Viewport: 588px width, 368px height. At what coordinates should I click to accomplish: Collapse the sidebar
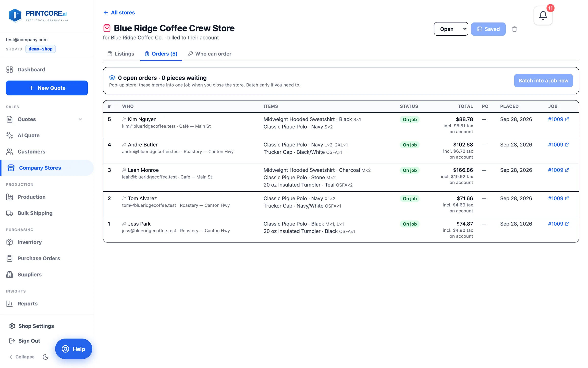click(x=22, y=357)
